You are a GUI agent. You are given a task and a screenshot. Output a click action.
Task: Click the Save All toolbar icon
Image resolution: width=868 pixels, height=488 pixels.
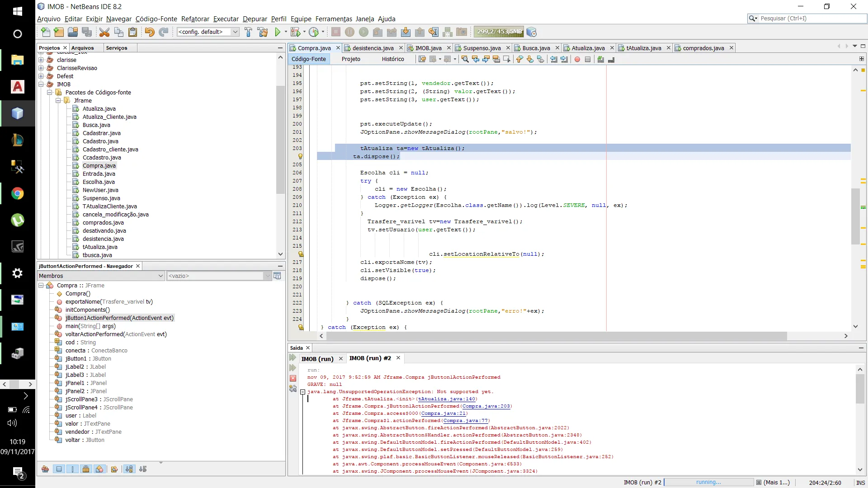tap(87, 32)
